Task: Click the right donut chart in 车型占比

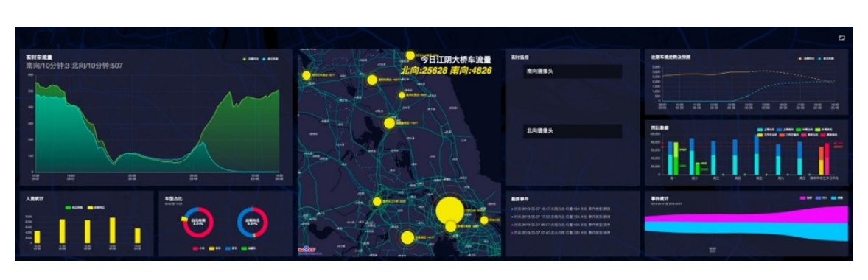Action: pos(253,223)
